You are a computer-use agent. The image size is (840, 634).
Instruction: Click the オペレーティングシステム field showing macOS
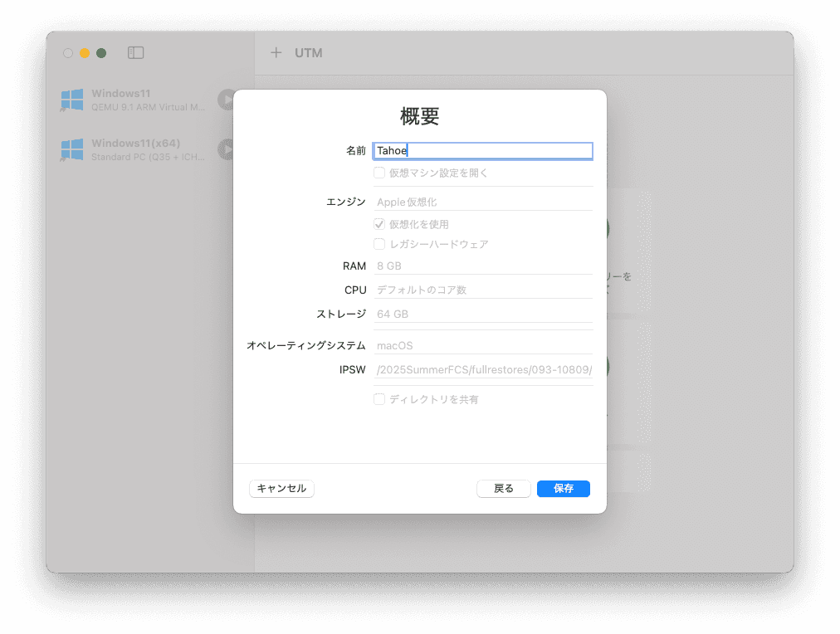483,345
